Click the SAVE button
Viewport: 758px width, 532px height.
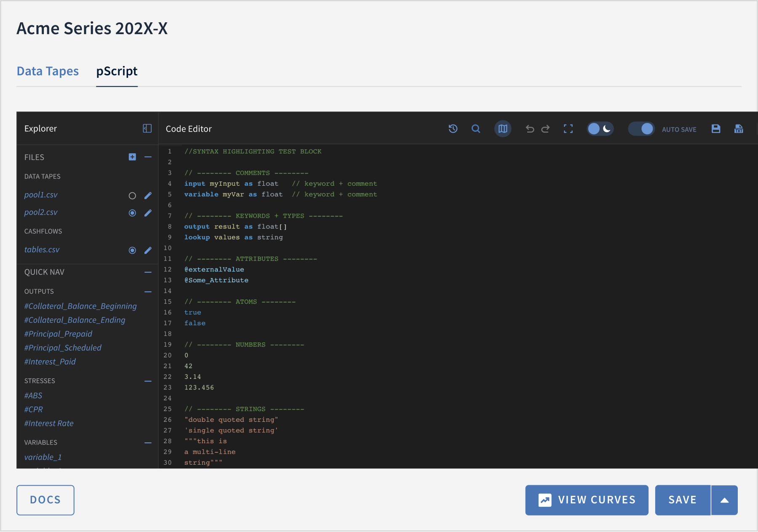click(x=683, y=500)
